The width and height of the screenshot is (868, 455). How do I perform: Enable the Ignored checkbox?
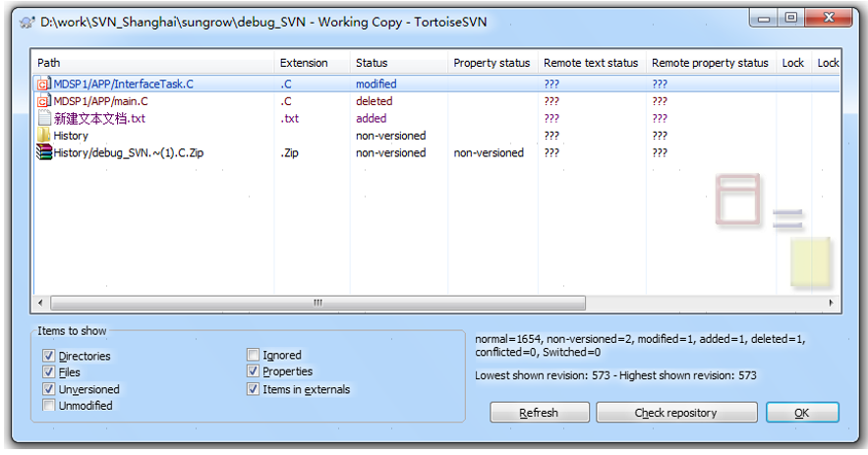coord(253,355)
